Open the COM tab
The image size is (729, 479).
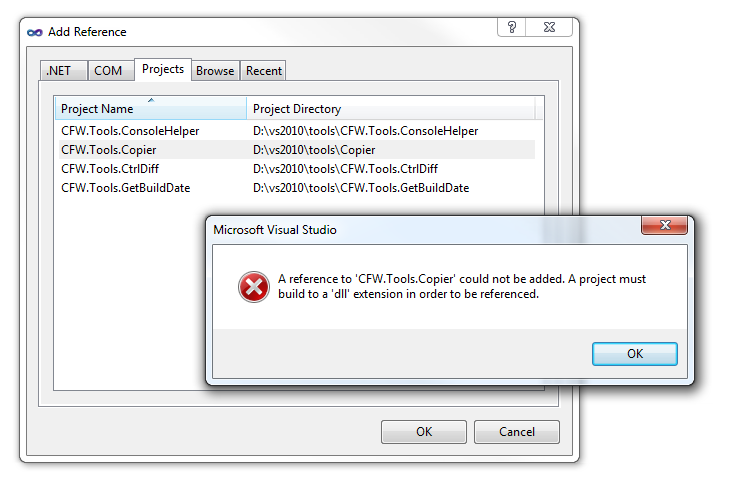[x=111, y=71]
